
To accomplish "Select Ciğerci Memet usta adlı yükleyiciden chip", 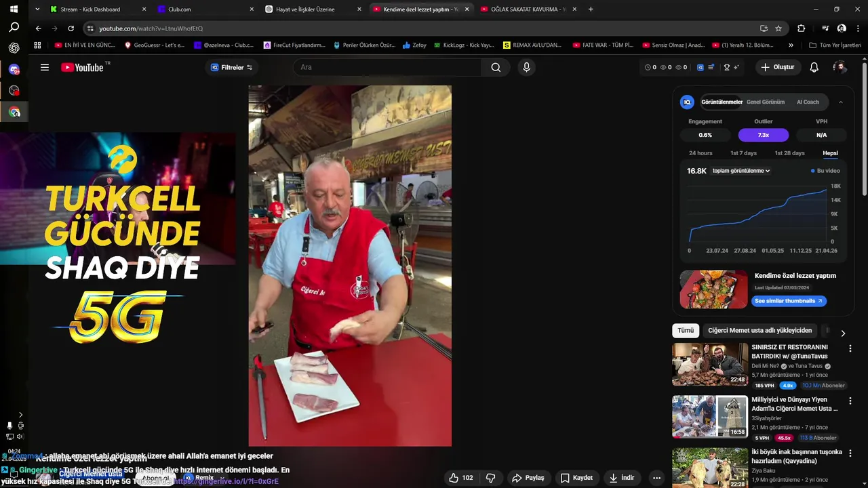I will 759,331.
